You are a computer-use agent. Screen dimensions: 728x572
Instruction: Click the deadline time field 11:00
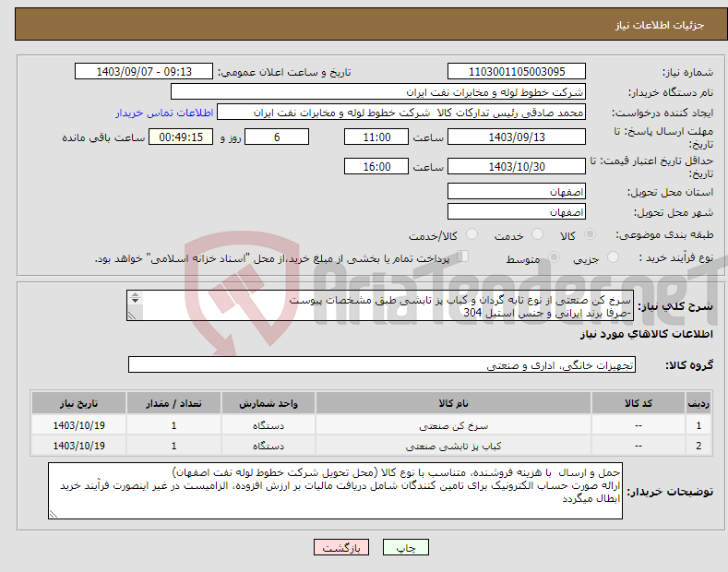point(376,137)
